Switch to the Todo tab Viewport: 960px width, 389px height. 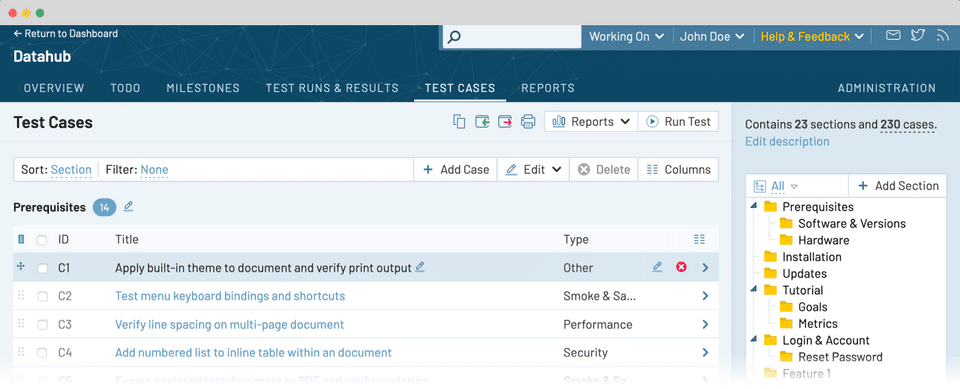coord(126,88)
